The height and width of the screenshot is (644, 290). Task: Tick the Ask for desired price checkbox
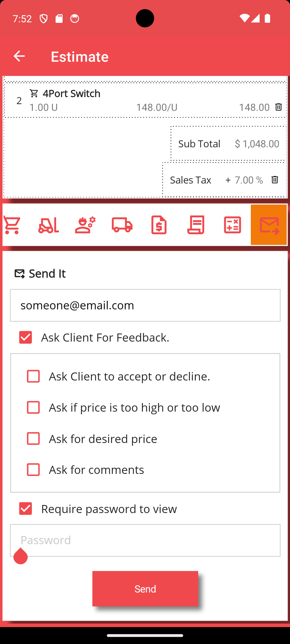pyautogui.click(x=33, y=438)
